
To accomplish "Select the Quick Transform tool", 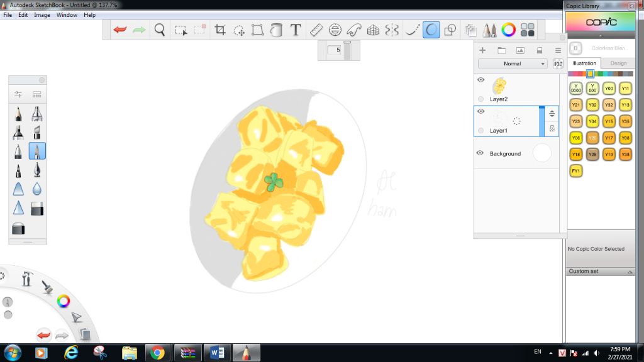I will pyautogui.click(x=239, y=30).
